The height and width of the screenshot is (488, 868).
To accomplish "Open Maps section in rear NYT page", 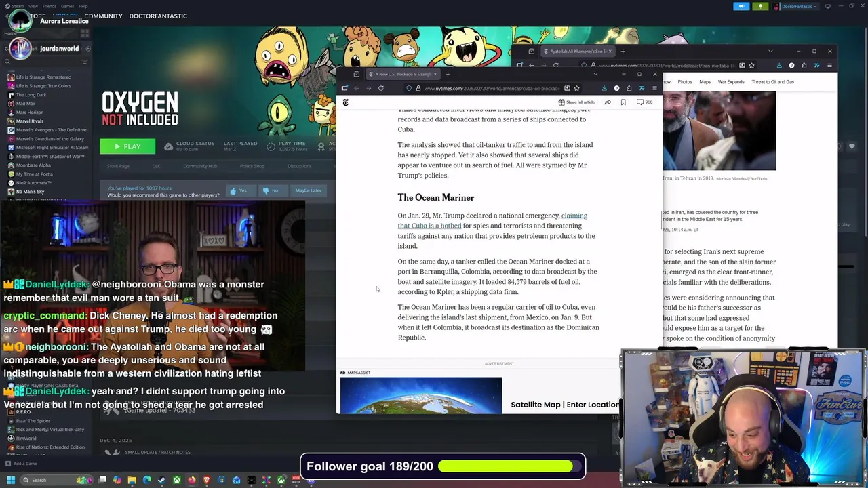I will tap(705, 82).
